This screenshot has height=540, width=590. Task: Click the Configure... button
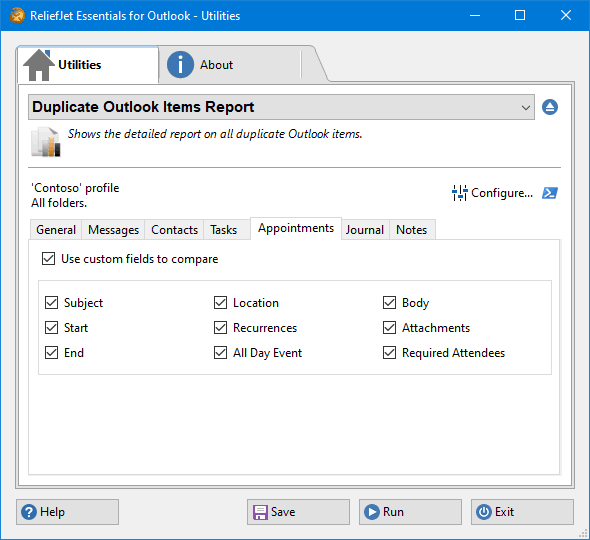click(492, 193)
